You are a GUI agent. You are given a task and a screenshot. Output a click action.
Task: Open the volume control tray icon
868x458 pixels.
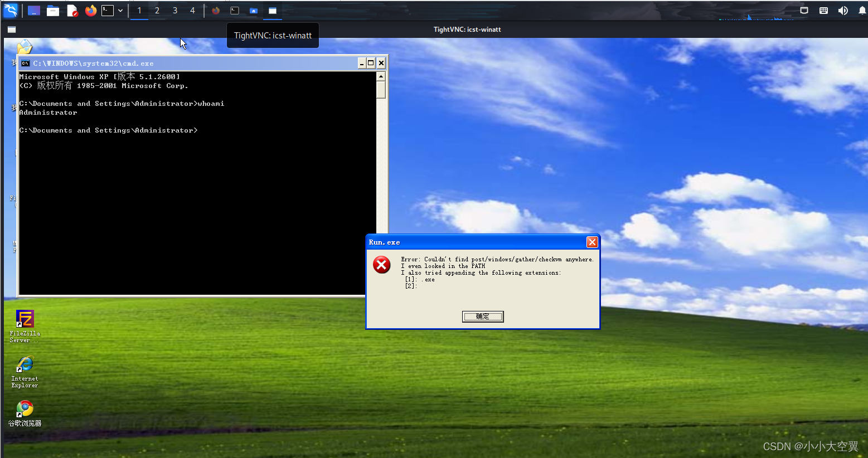point(843,11)
